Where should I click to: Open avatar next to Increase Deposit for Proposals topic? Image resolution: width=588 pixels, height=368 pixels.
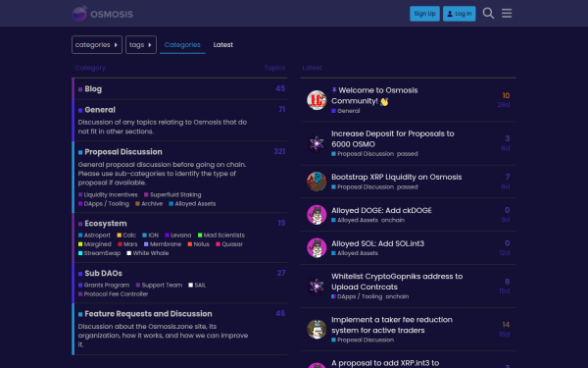[x=317, y=143]
